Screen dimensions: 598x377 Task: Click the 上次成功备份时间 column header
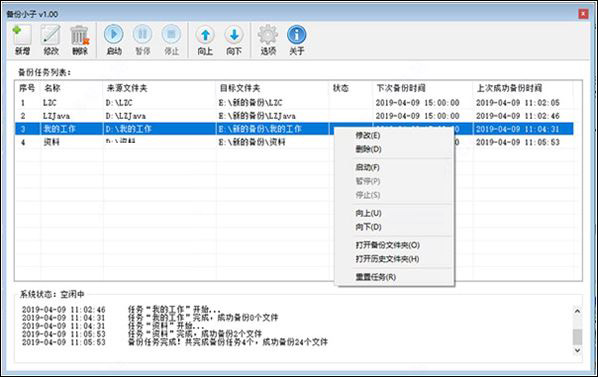pyautogui.click(x=522, y=88)
